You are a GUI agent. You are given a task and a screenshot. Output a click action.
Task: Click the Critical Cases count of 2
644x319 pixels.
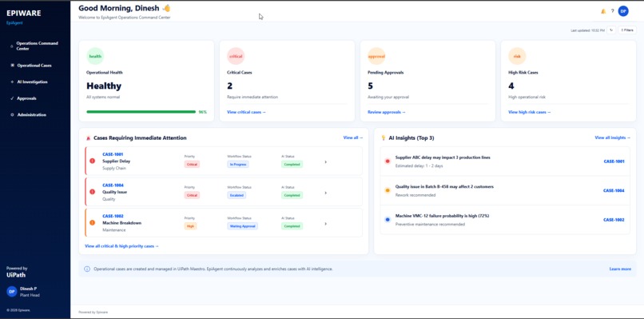click(229, 86)
